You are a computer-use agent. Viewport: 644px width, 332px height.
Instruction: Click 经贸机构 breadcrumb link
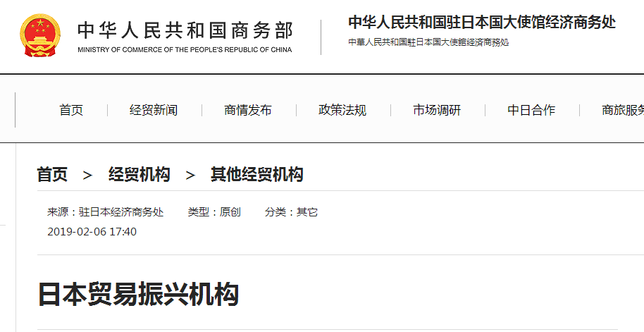click(x=140, y=175)
